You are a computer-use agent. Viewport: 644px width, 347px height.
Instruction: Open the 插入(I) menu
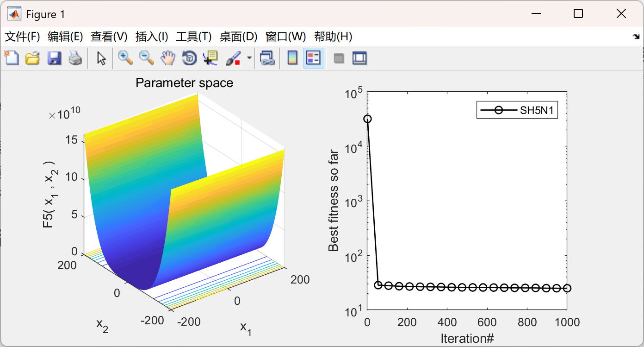tap(151, 37)
